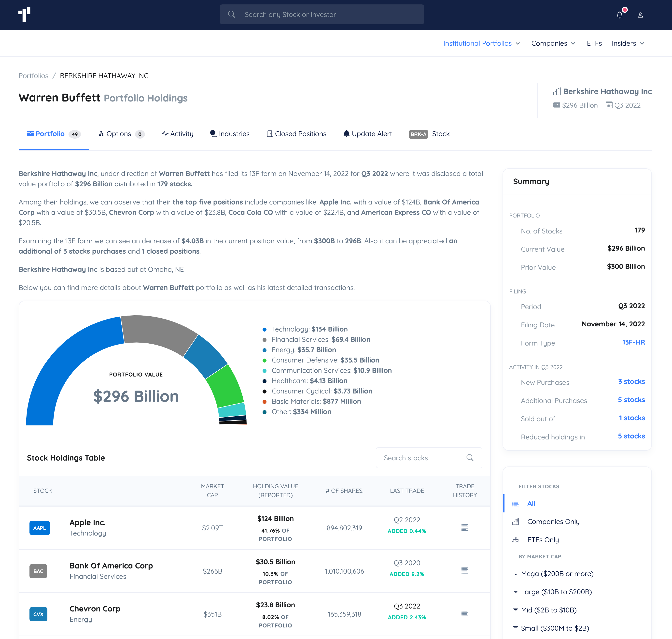This screenshot has width=672, height=639.
Task: Click the ETFs Only hierarchy icon
Action: pos(516,539)
